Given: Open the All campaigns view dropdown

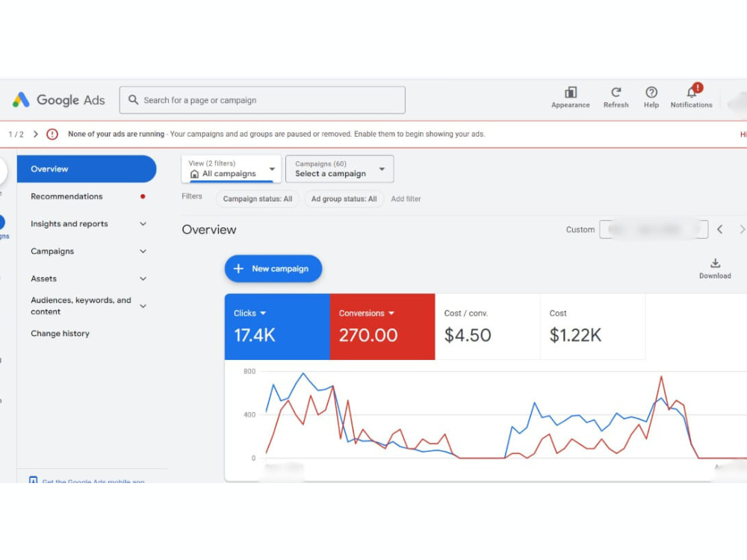Looking at the screenshot, I should coord(231,169).
